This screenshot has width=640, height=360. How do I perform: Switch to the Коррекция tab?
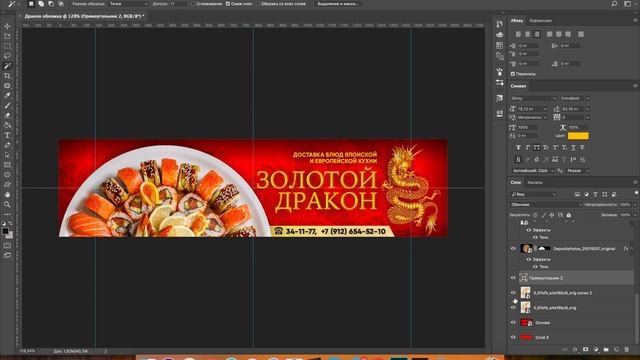(x=540, y=20)
